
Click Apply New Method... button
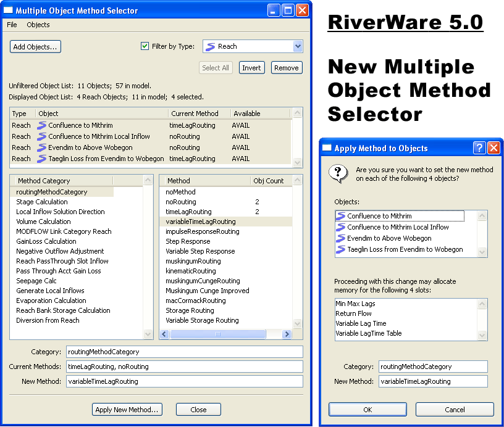point(127,410)
